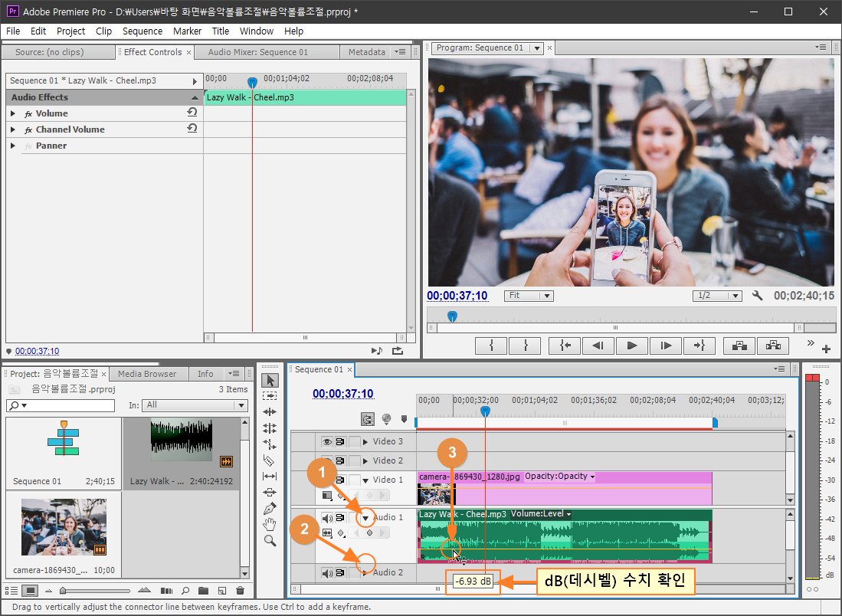Open Program Monitor settings wrench
Screen dimensions: 842x616
tap(758, 296)
